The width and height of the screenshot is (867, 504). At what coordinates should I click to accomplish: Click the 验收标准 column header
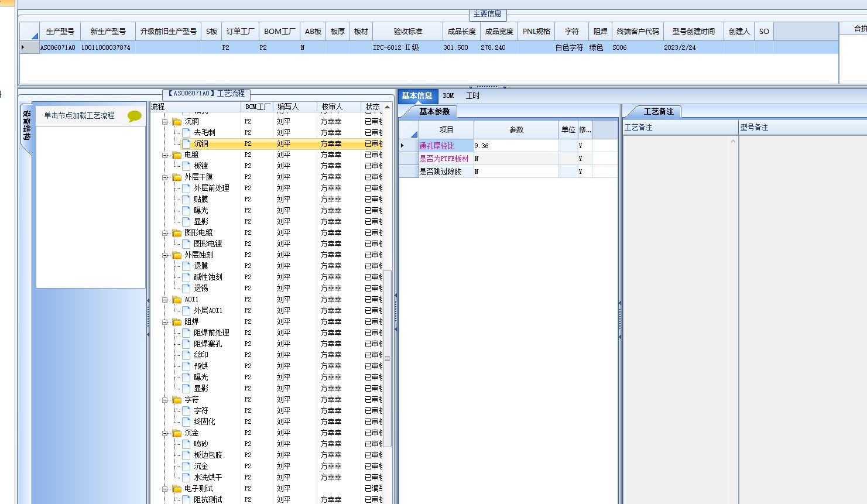tap(407, 32)
